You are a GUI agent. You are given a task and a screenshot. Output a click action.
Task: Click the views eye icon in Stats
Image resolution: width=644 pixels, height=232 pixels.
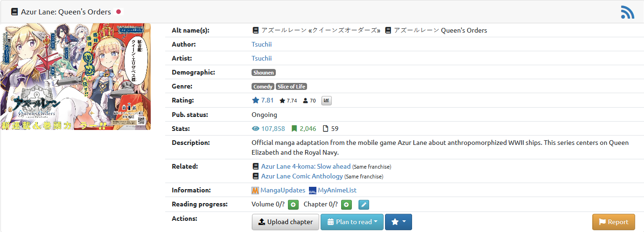click(255, 129)
